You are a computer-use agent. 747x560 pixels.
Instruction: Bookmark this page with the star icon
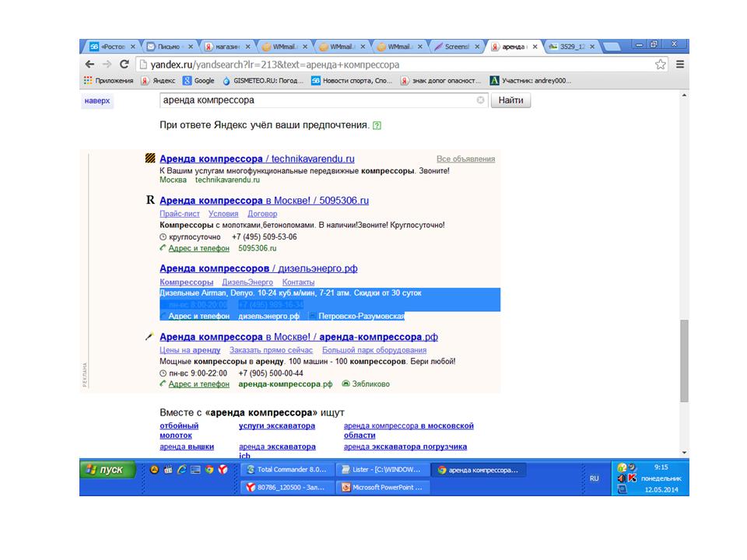[x=661, y=65]
